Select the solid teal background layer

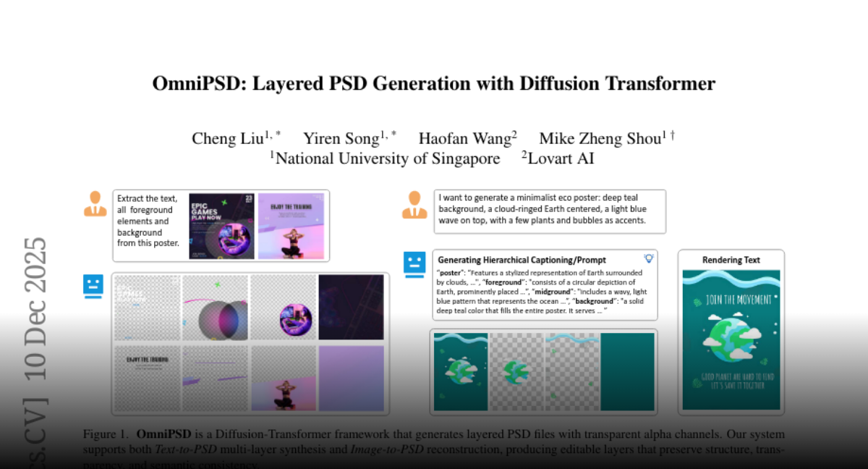(627, 371)
